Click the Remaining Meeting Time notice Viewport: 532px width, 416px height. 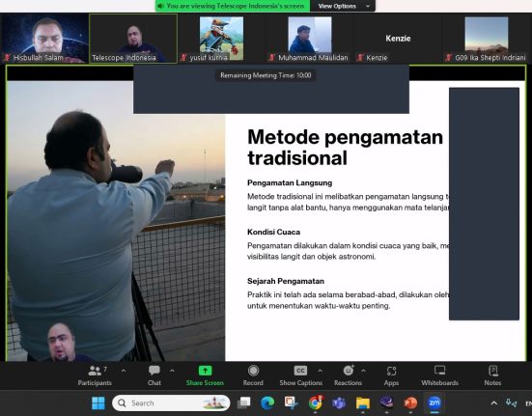tap(266, 75)
